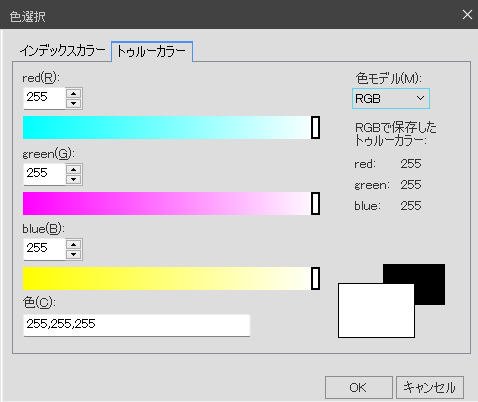Click the white new color swatch
The image size is (478, 402).
(x=376, y=310)
